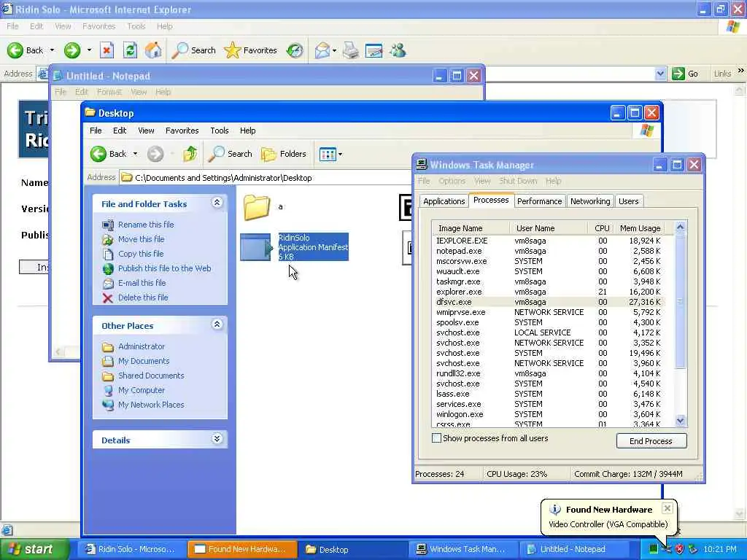Open My Documents in Other Places

[x=144, y=361]
